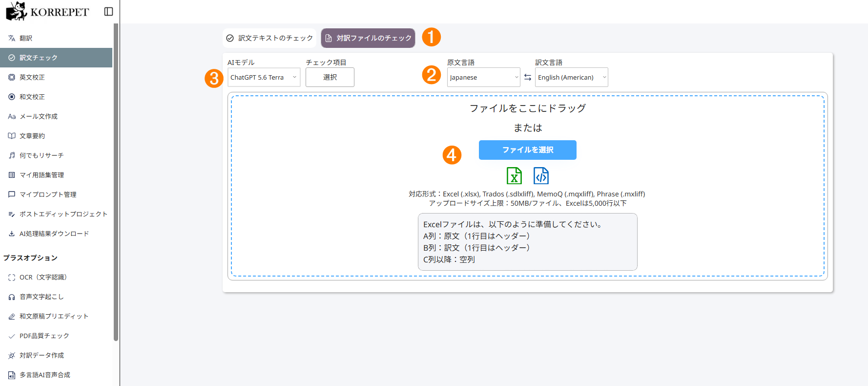
Task: Open PDF品質チェック in sidebar
Action: click(56, 336)
